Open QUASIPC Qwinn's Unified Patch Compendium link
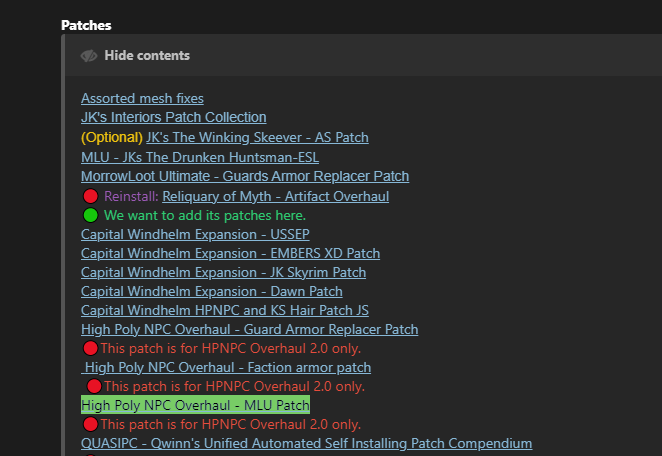 [x=307, y=443]
